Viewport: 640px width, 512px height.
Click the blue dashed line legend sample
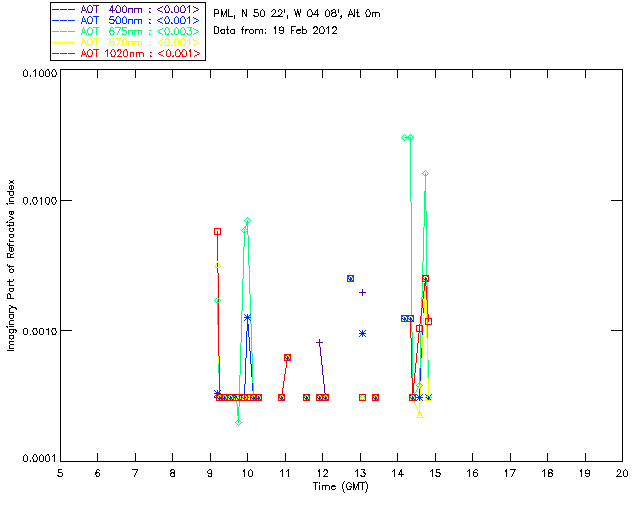(64, 21)
